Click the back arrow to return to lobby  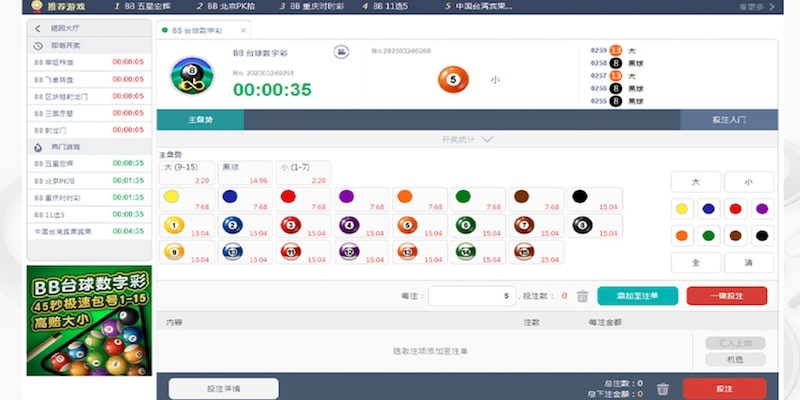pos(38,29)
